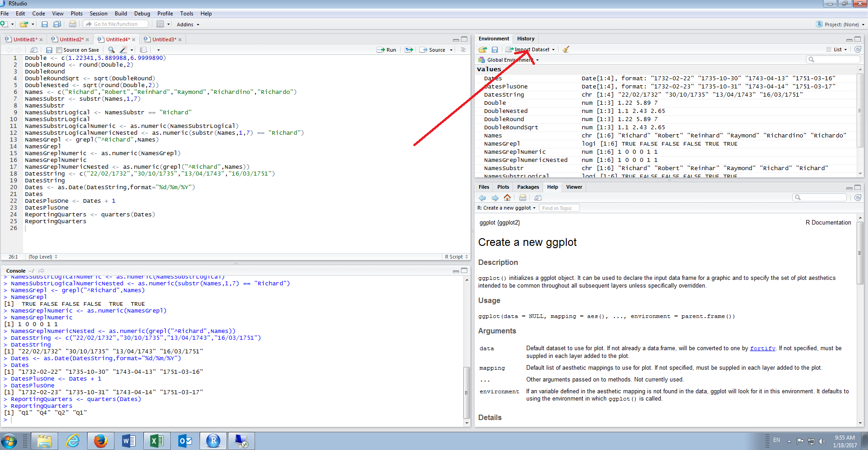Click the Console working directory arrow icon
Viewport: 868px width, 450px height.
click(41, 271)
